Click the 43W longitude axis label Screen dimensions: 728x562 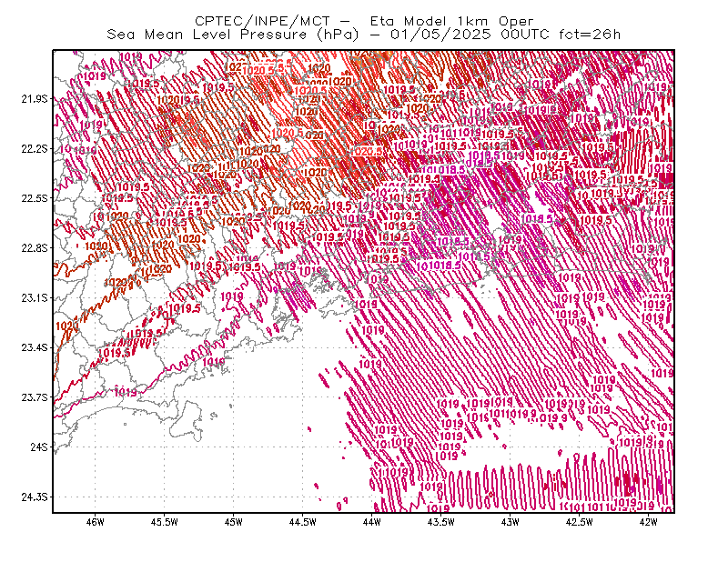[510, 522]
